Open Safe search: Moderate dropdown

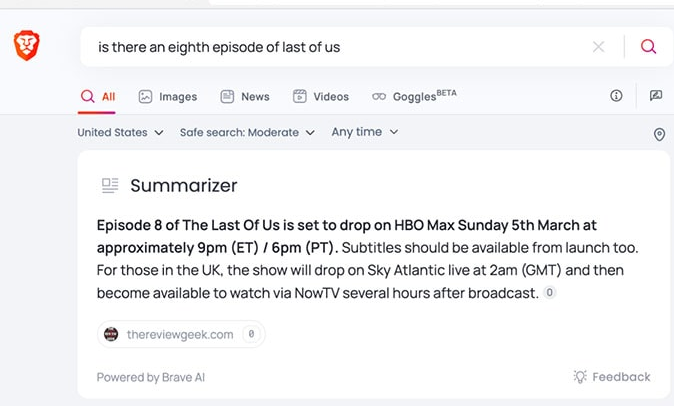247,132
